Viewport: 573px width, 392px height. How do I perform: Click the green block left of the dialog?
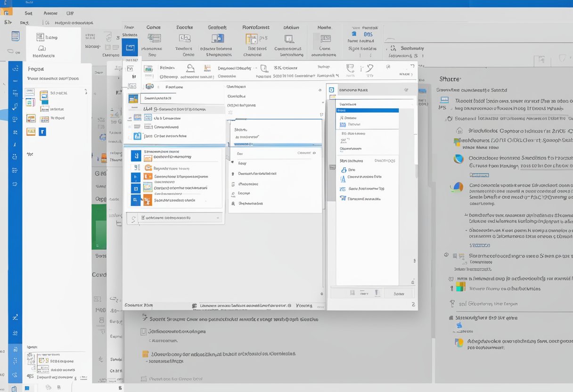(98, 227)
